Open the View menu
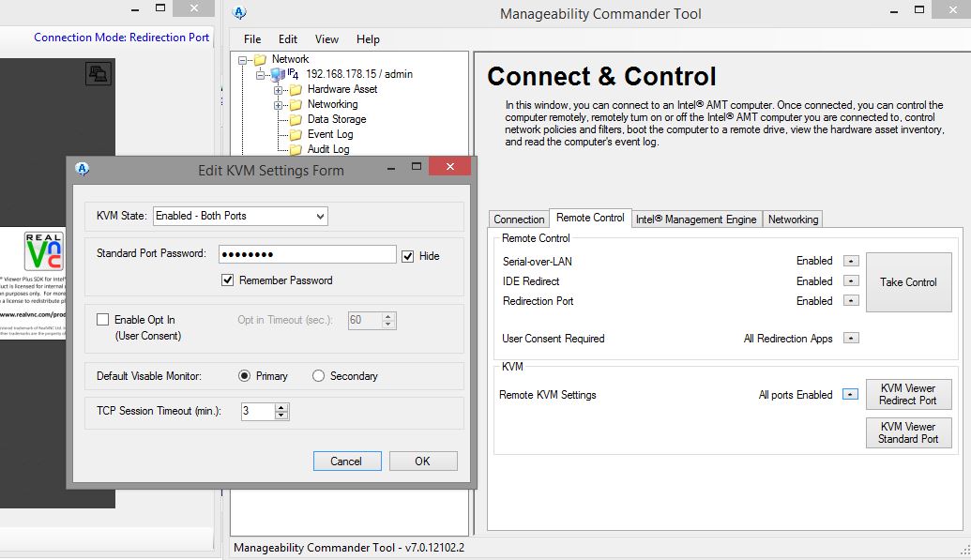 326,39
